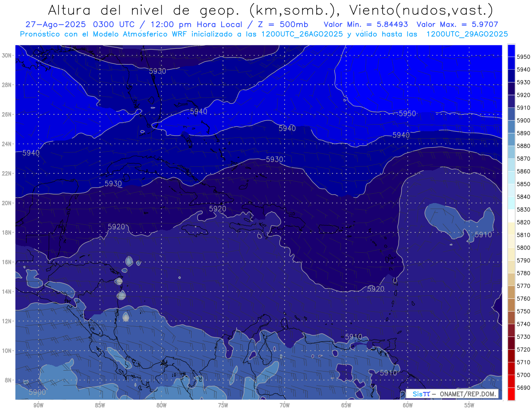Click the 30N latitude axis label
Screen dimensions: 532x411
point(7,55)
